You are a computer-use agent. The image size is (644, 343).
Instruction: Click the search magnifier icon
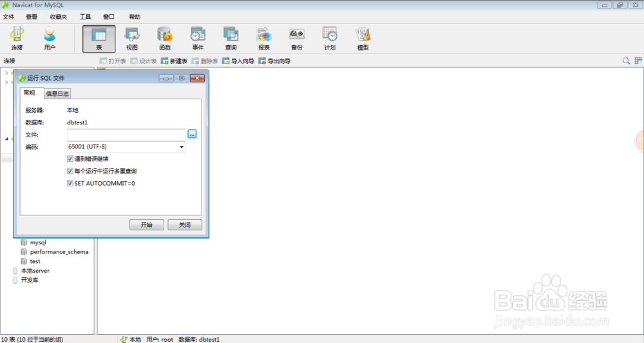(626, 61)
